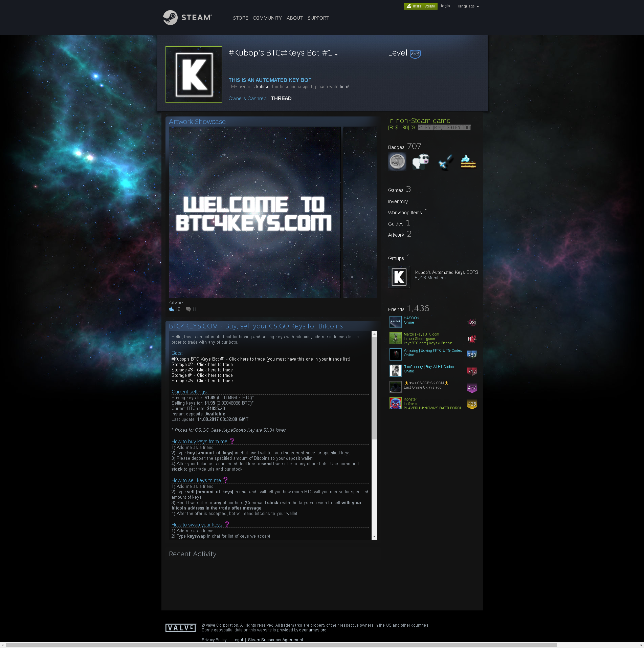The width and height of the screenshot is (644, 648).
Task: Open the COMMUNITY menu
Action: [x=267, y=18]
